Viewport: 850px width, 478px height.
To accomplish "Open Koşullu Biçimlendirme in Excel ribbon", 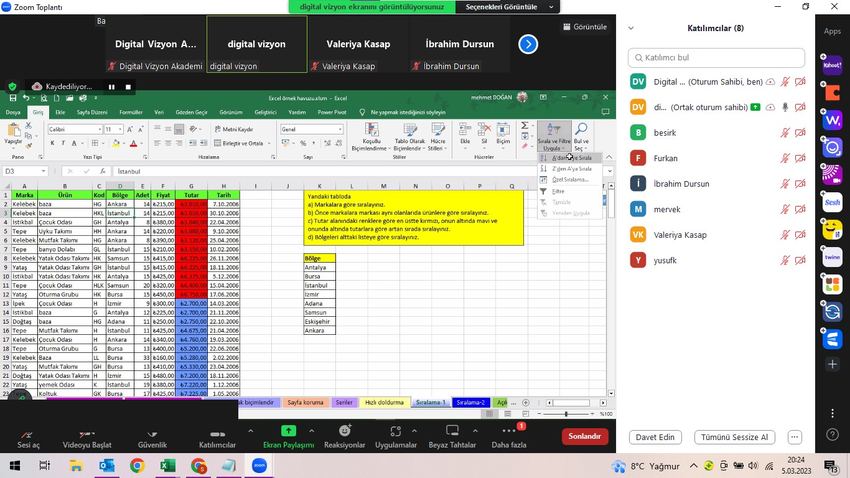I will (x=371, y=137).
